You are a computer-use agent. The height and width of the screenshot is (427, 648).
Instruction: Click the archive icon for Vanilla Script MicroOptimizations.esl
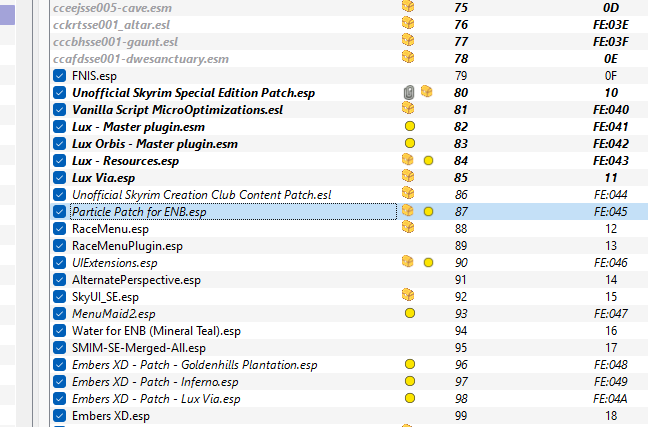[408, 108]
